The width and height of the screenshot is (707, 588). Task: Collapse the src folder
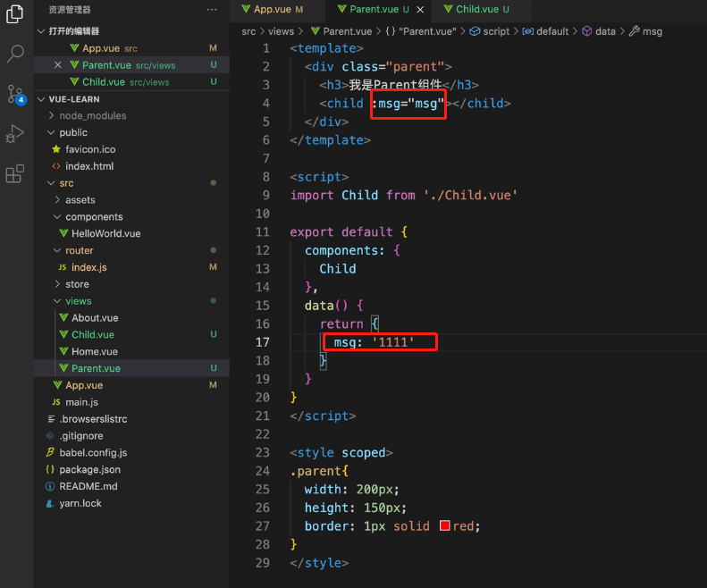pyautogui.click(x=66, y=183)
